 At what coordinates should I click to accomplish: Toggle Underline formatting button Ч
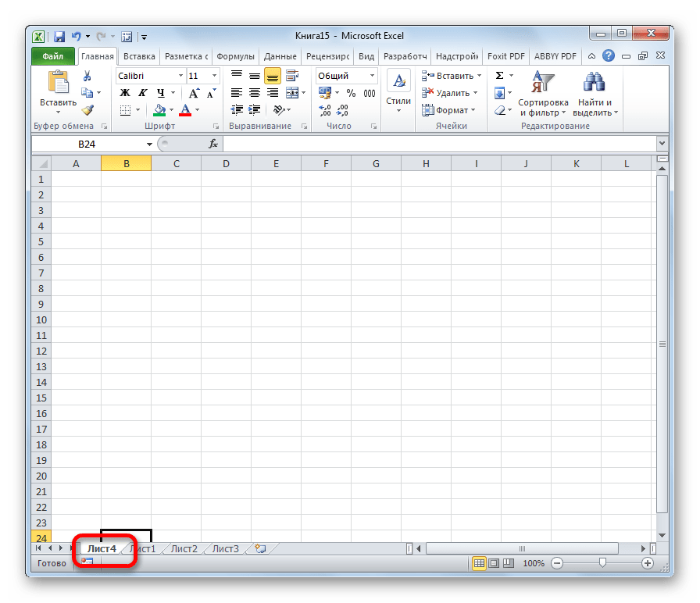[161, 93]
